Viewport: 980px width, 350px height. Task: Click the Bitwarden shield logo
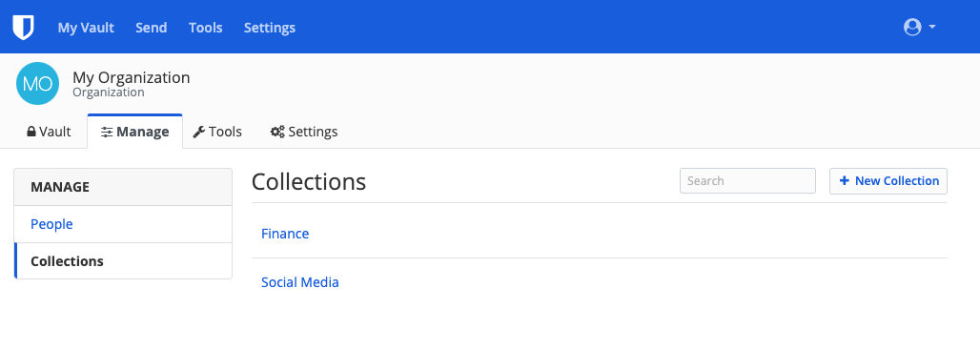pyautogui.click(x=23, y=28)
